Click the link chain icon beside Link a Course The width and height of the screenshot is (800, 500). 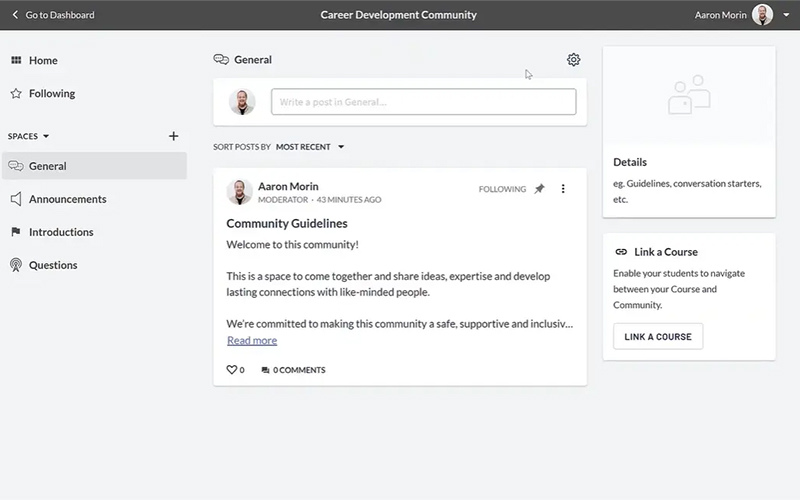621,252
